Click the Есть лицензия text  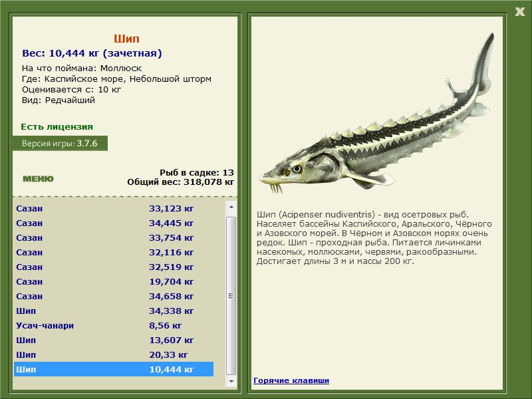click(57, 126)
